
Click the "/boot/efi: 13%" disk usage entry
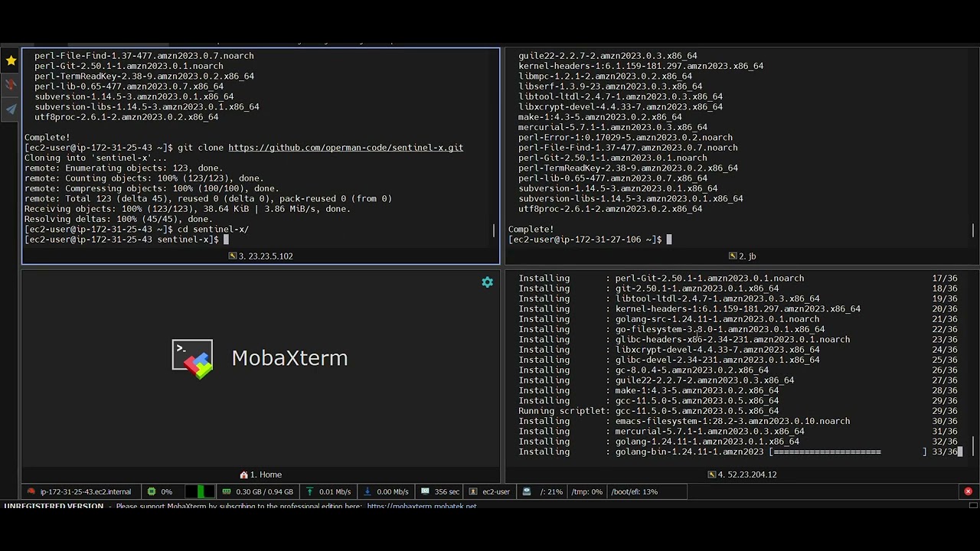click(634, 491)
